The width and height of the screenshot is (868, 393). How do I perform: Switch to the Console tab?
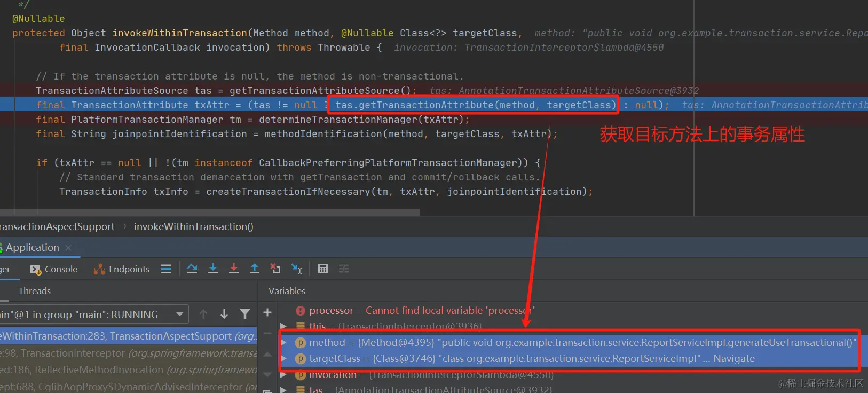tap(54, 269)
